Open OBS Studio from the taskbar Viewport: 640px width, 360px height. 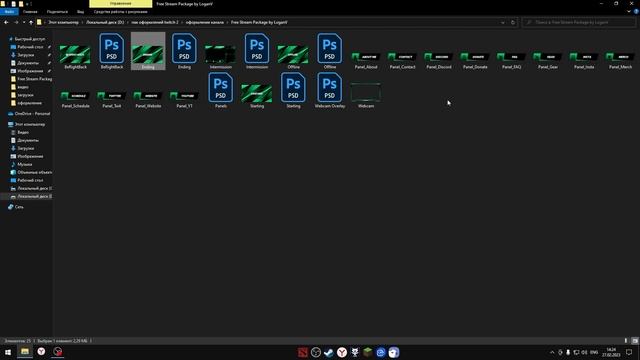316,352
